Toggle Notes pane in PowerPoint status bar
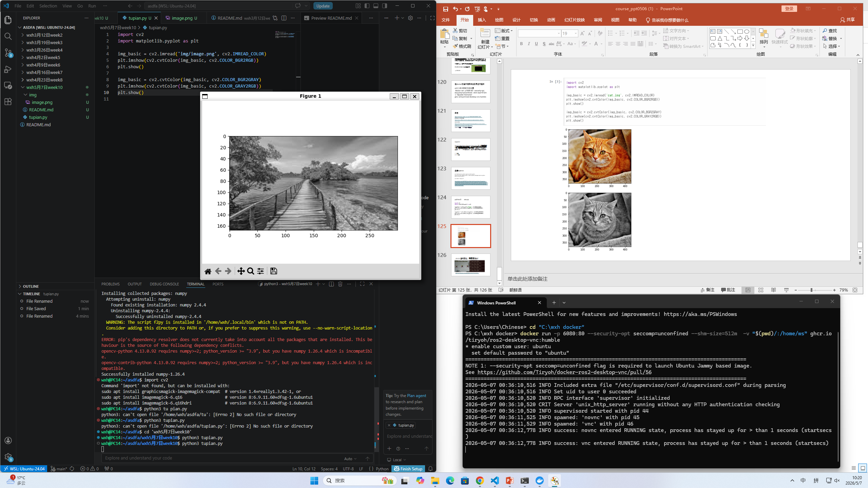Image resolution: width=868 pixels, height=488 pixels. pos(708,290)
